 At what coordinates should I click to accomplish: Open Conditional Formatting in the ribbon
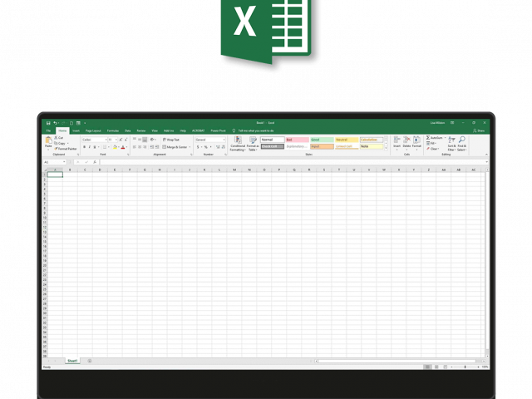(237, 142)
